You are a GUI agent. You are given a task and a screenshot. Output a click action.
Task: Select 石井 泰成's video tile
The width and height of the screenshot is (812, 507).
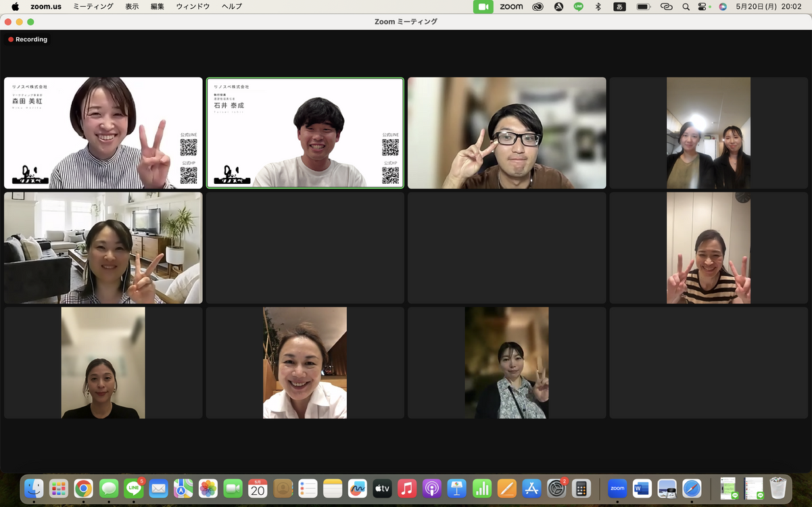(305, 133)
